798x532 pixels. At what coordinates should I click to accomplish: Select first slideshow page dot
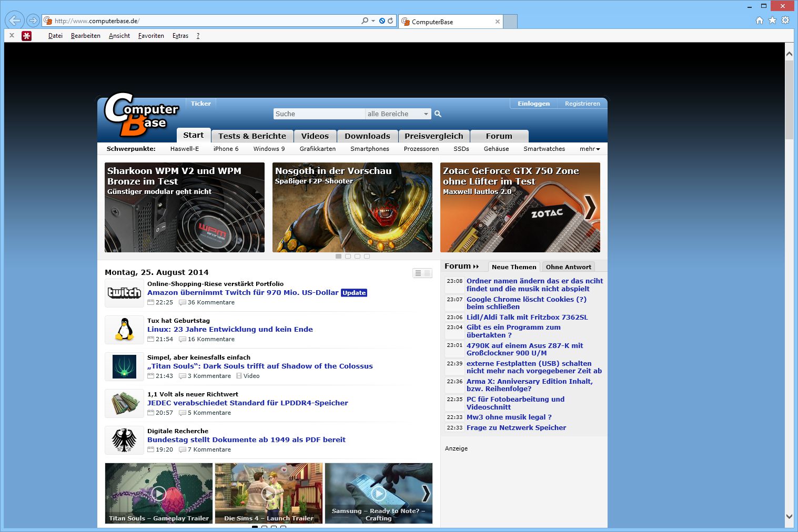[x=338, y=257]
